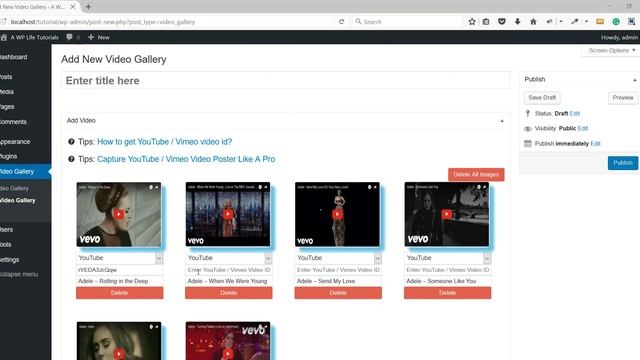The height and width of the screenshot is (360, 640).
Task: Open video type dropdown for Send My Love
Action: click(338, 258)
